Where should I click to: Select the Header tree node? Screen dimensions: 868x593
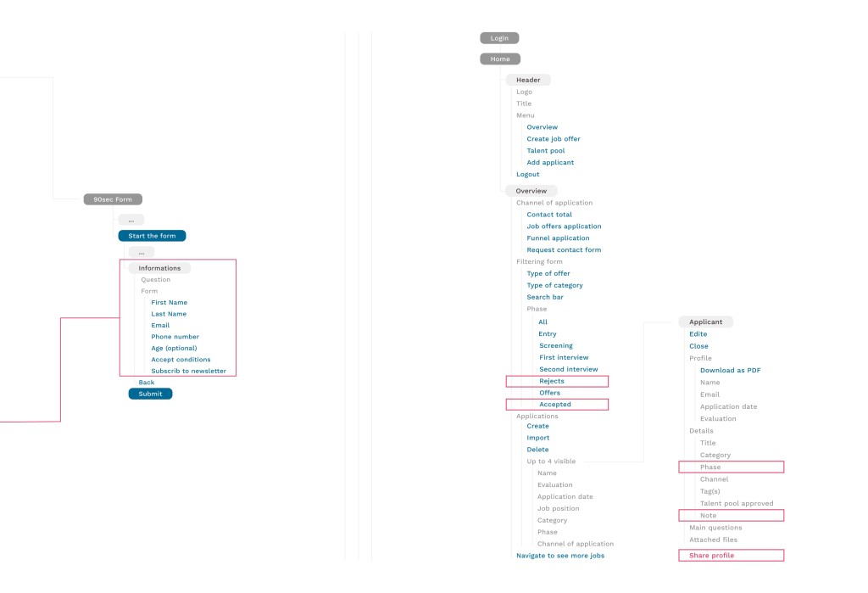tap(528, 80)
